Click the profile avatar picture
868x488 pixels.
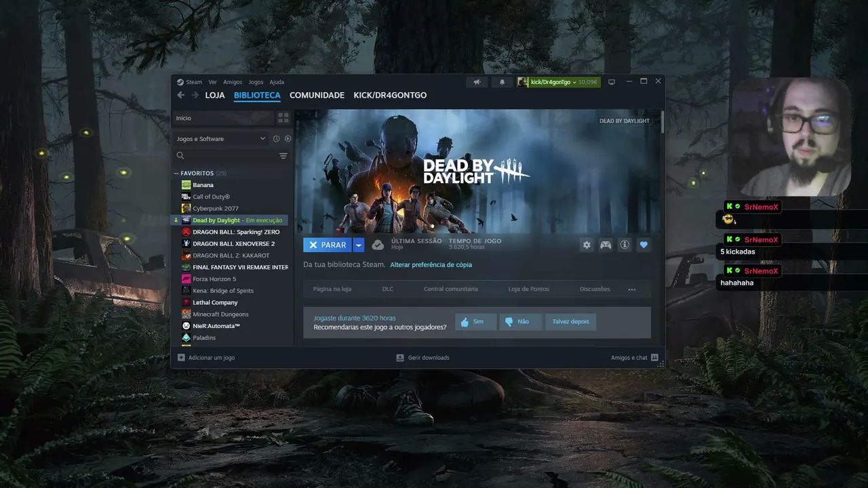click(523, 82)
